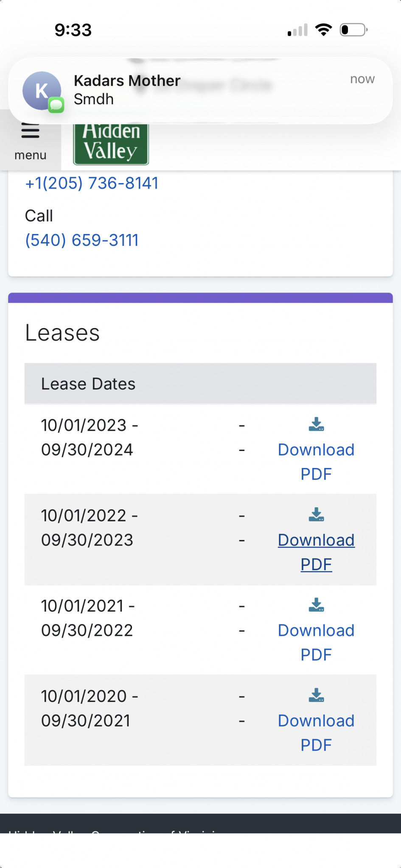Tap the Leases section heading
The image size is (401, 868).
pos(62,333)
